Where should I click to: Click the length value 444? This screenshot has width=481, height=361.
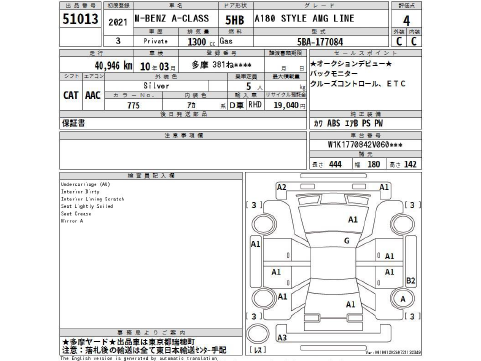point(335,164)
